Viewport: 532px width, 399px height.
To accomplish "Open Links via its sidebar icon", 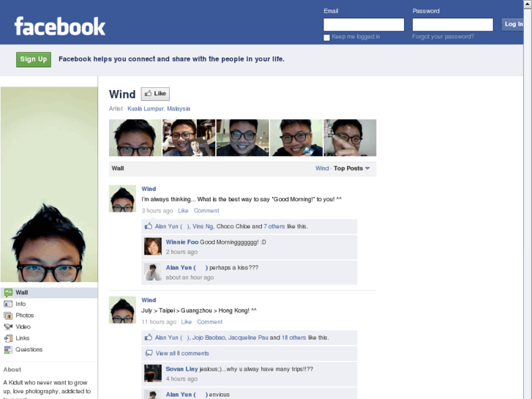I will [8, 338].
